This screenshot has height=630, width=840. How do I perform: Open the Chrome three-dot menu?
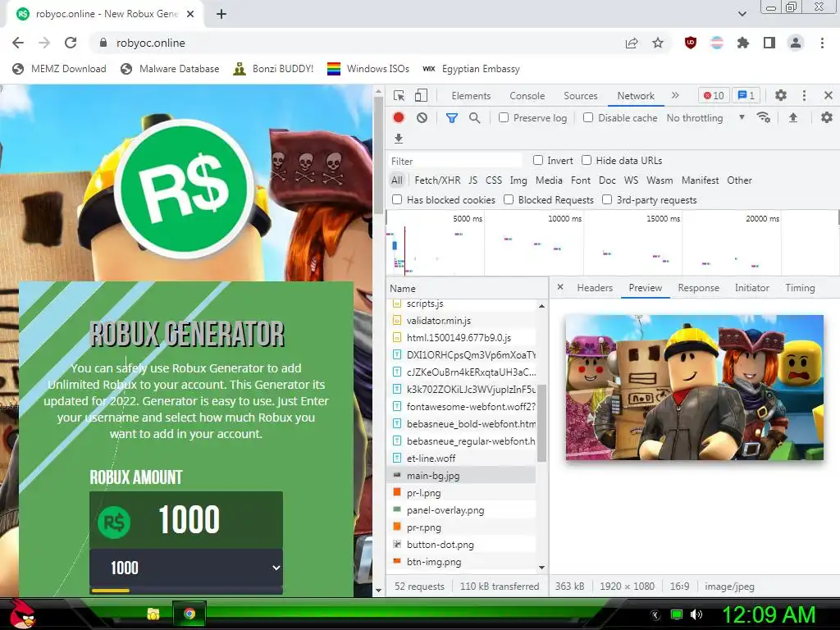[x=822, y=43]
